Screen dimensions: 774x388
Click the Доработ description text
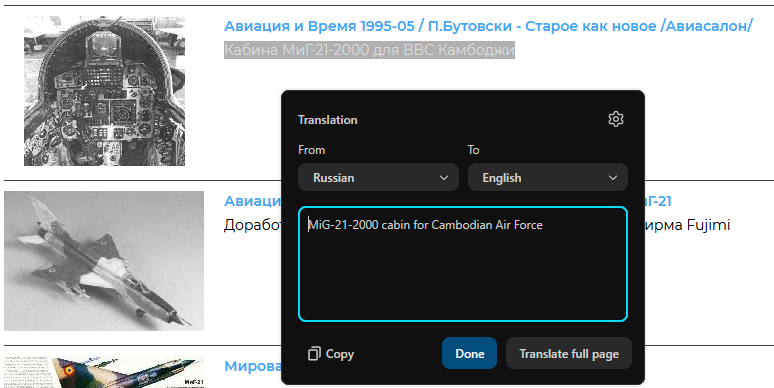252,225
